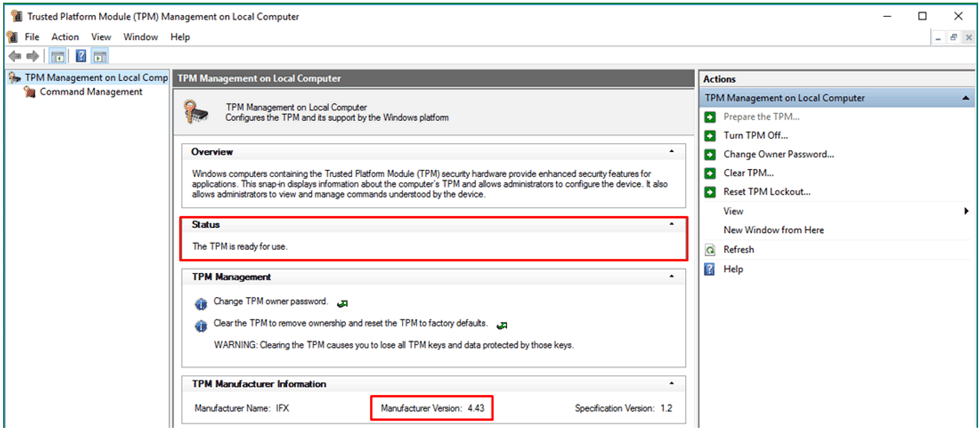Image resolution: width=980 pixels, height=430 pixels.
Task: Toggle Show/Hide Console Tree toolbar icon
Action: (58, 56)
